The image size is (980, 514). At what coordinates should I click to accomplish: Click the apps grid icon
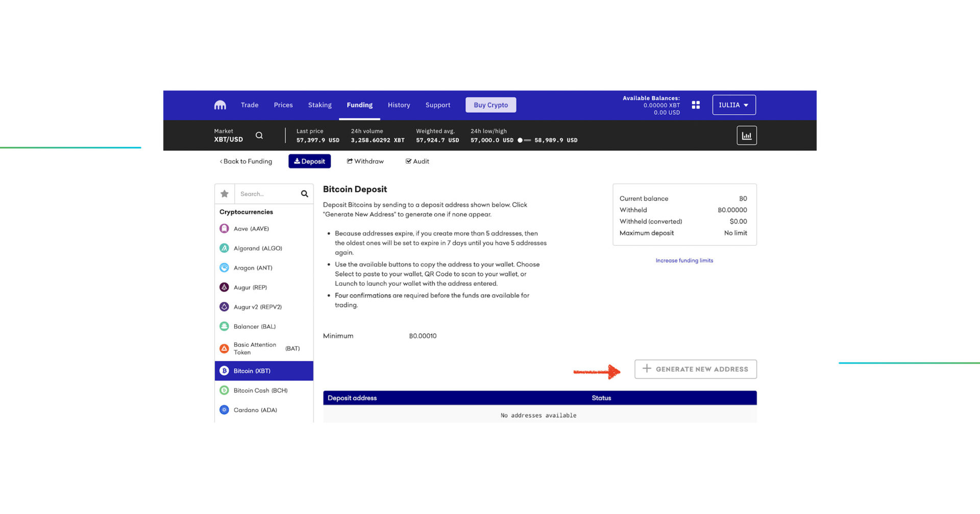click(696, 105)
